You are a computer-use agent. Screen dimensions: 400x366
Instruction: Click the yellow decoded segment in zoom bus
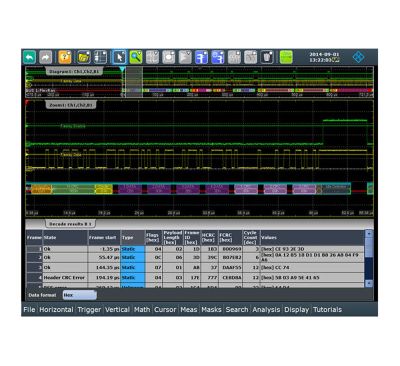pos(104,189)
